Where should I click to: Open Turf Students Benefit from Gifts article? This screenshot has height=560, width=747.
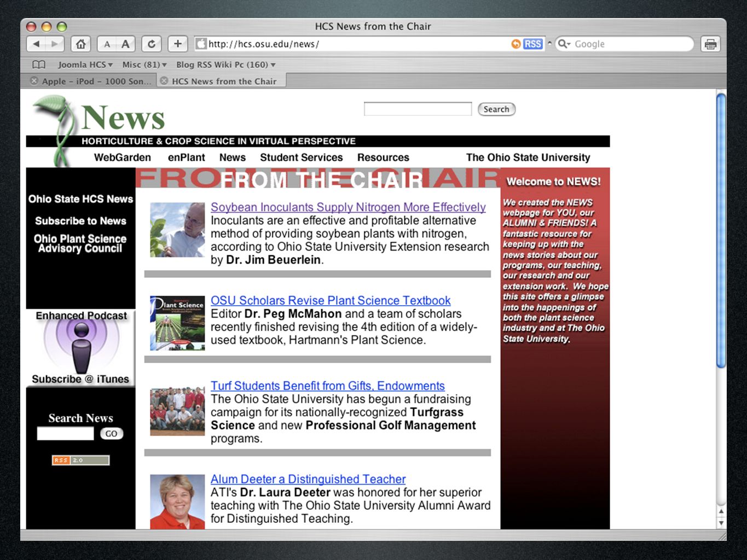(x=328, y=386)
